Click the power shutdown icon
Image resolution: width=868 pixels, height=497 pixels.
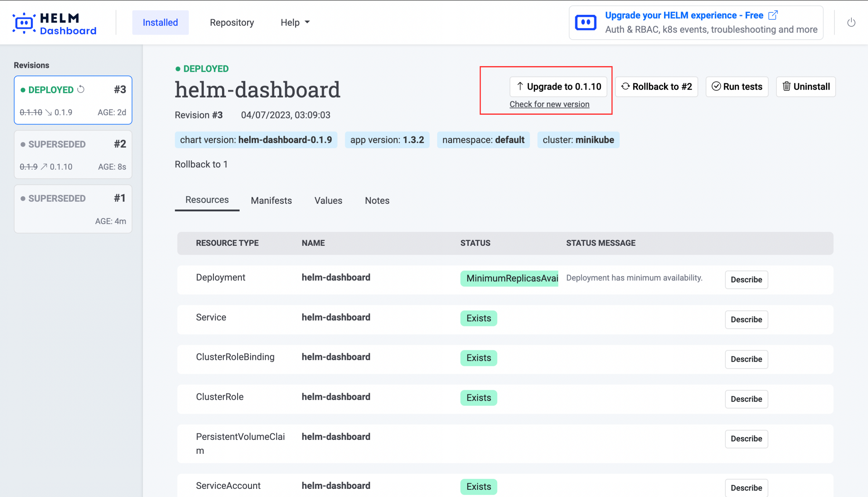(851, 23)
